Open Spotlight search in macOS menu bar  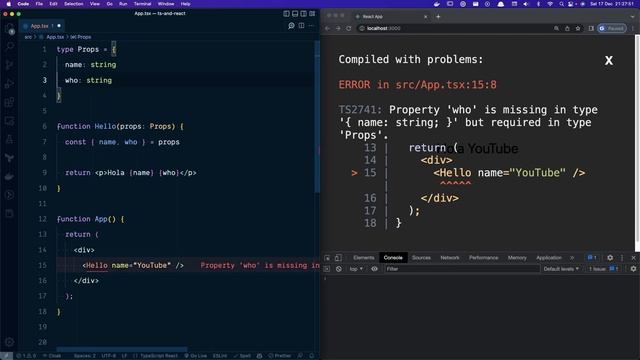click(561, 4)
